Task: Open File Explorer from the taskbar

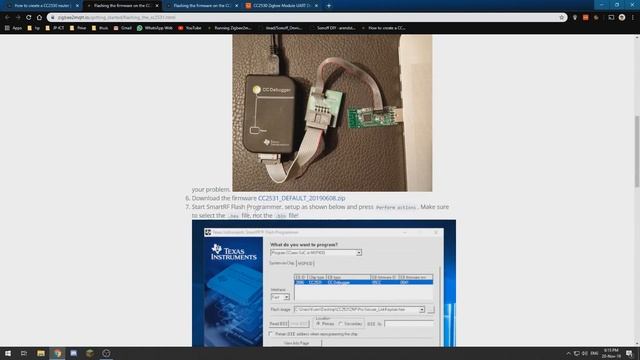Action: (x=41, y=353)
